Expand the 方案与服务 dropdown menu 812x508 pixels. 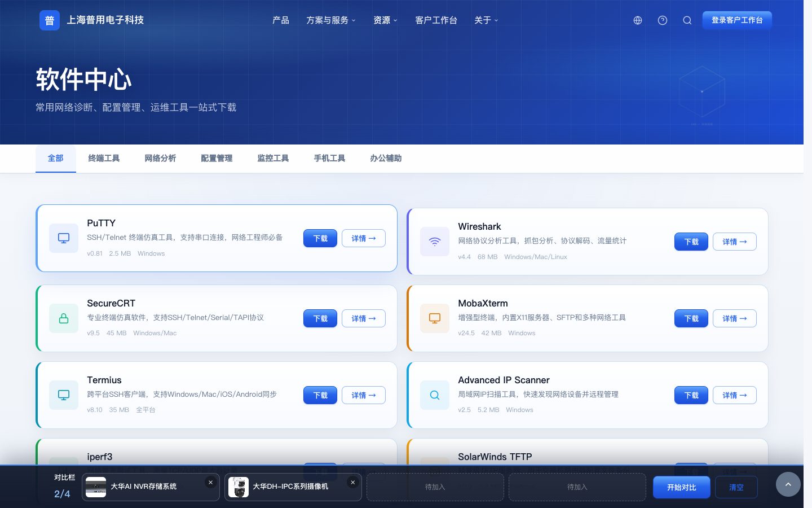coord(331,20)
